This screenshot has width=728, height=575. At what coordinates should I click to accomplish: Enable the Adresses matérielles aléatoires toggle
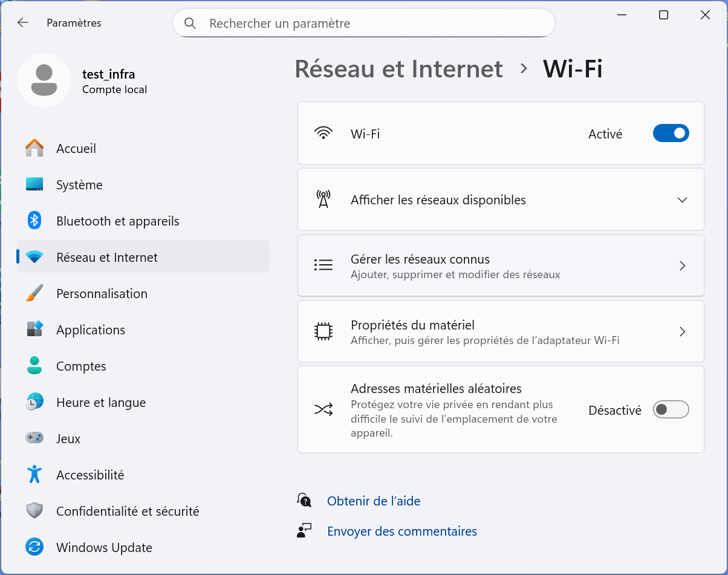(x=671, y=410)
